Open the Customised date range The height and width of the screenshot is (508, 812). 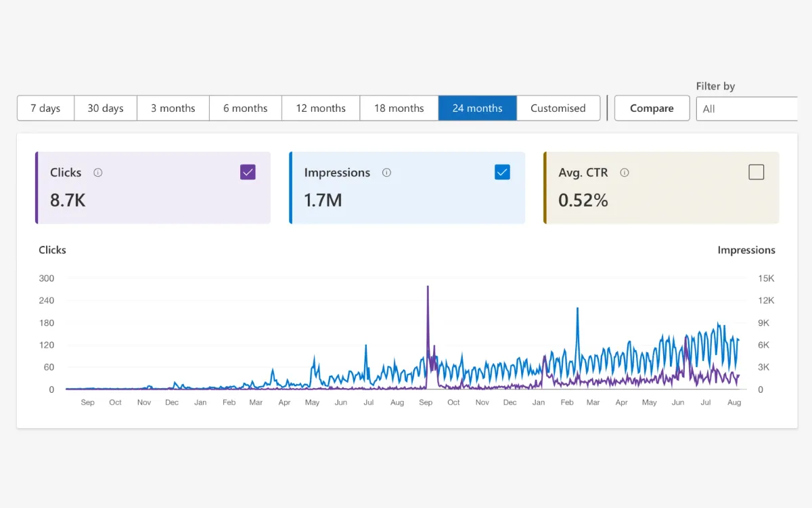pos(558,108)
